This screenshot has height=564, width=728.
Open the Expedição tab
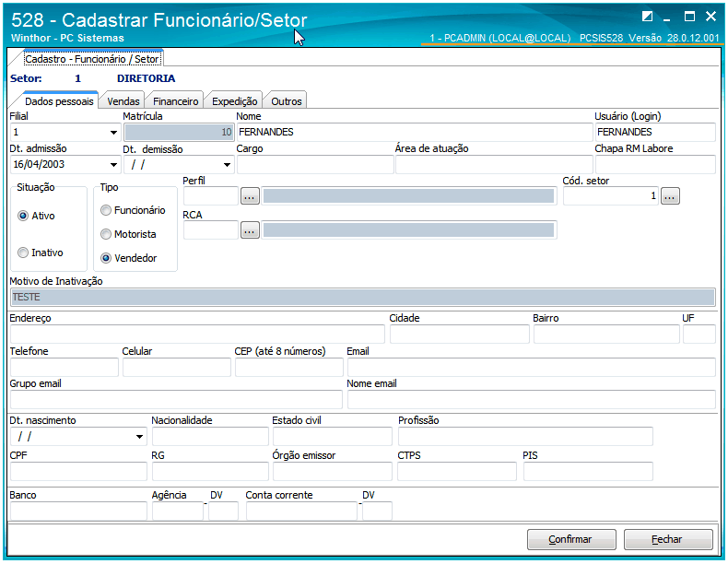[x=234, y=101]
